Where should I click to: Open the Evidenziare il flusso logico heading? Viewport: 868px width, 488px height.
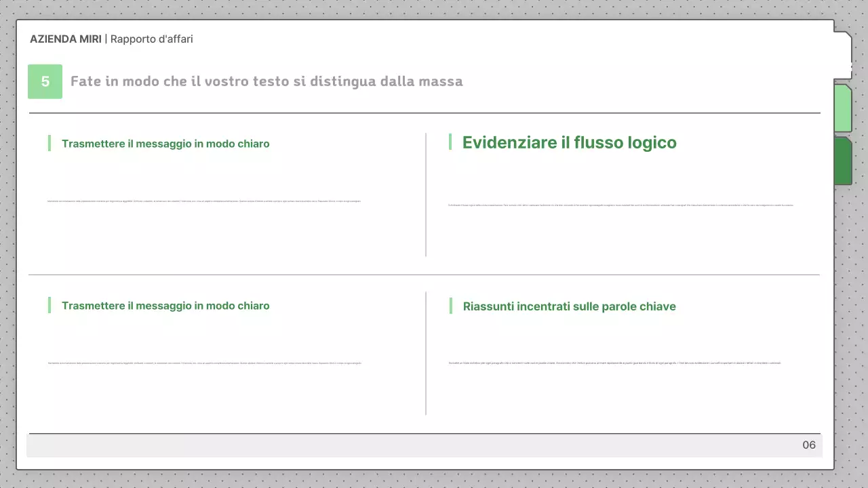(569, 142)
